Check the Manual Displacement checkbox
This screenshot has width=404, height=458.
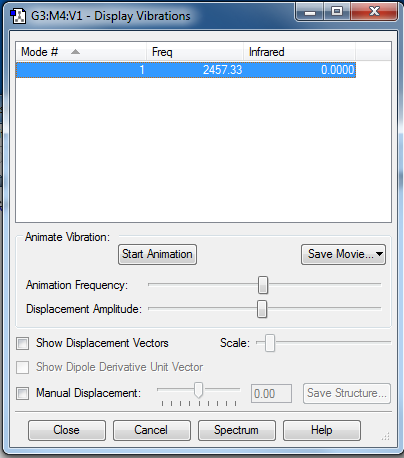(x=23, y=393)
